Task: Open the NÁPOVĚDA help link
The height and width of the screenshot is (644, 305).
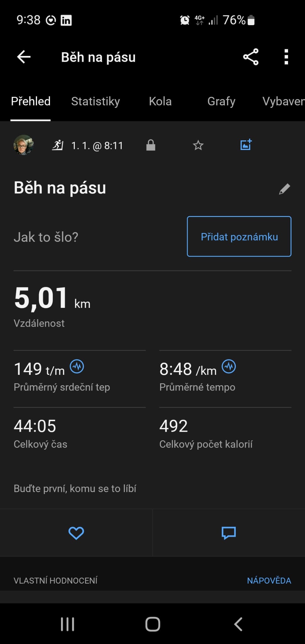Action: tap(269, 580)
